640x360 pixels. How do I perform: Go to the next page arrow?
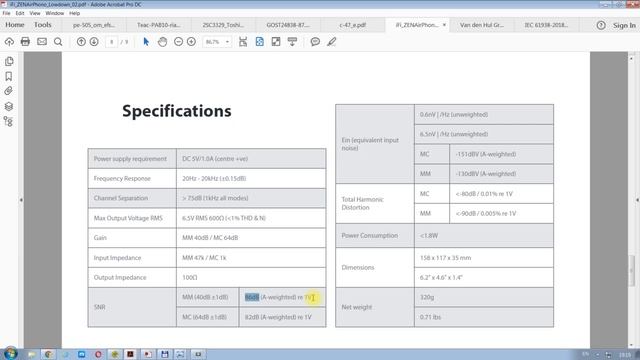[94, 42]
